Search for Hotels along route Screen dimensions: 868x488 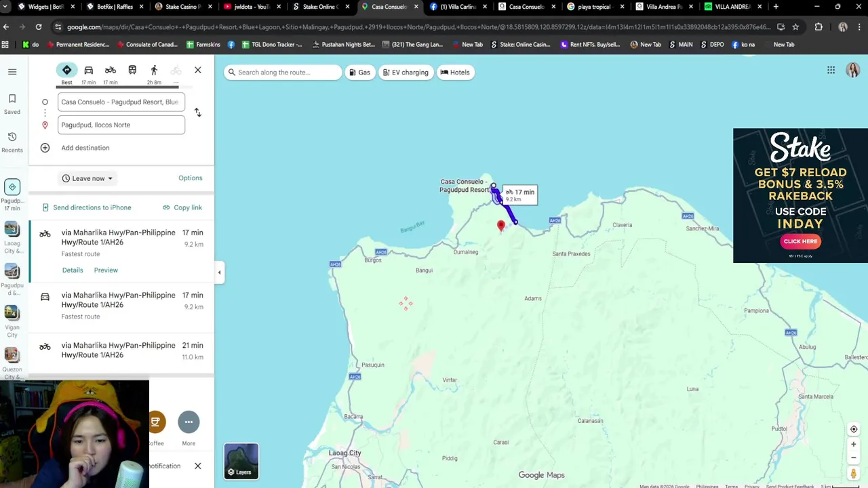[454, 73]
